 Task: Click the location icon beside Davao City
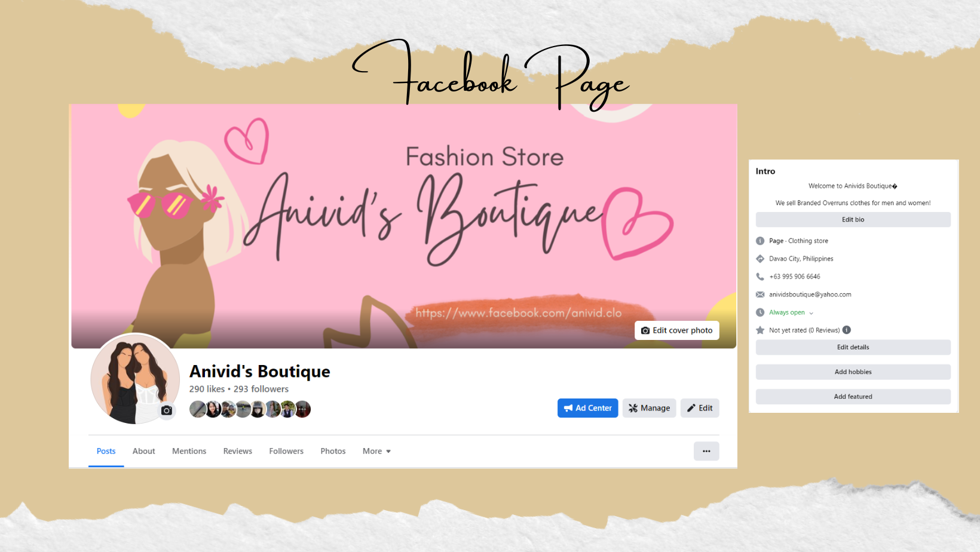760,259
